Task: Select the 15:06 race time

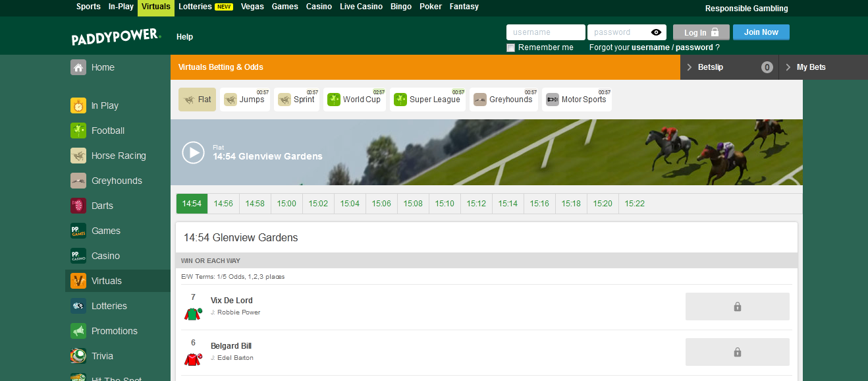Action: pos(381,204)
